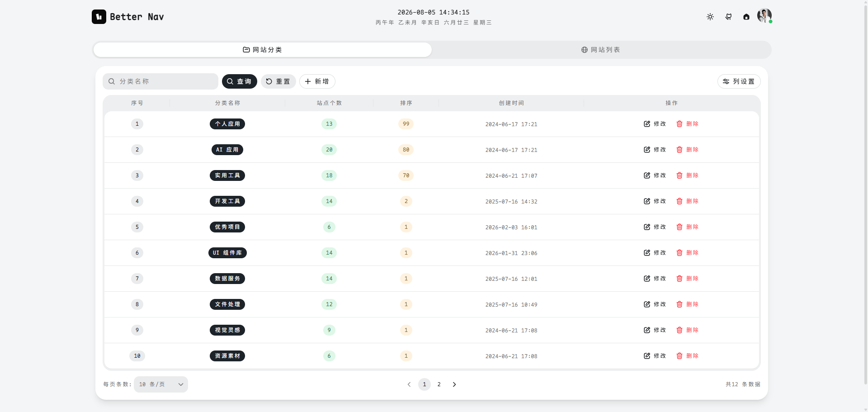Viewport: 868px width, 412px height.
Task: Edit the 资源素材 row with 修改
Action: coord(655,356)
